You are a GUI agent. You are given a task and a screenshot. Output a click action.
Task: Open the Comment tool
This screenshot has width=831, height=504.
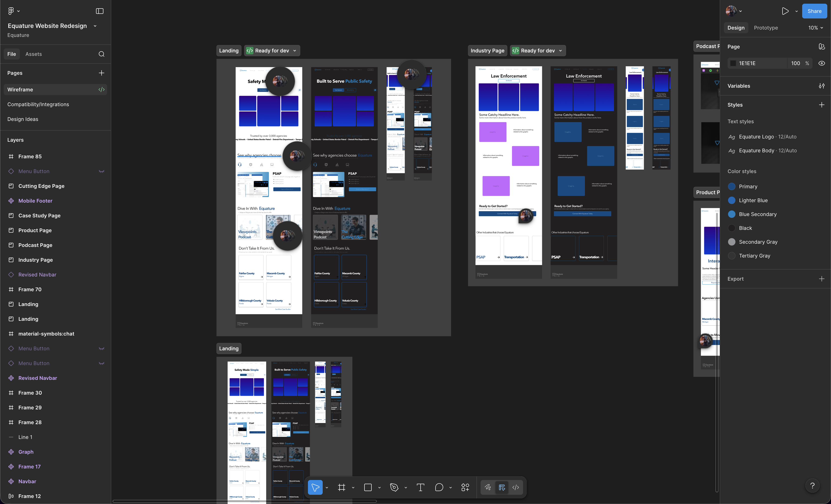click(x=439, y=487)
